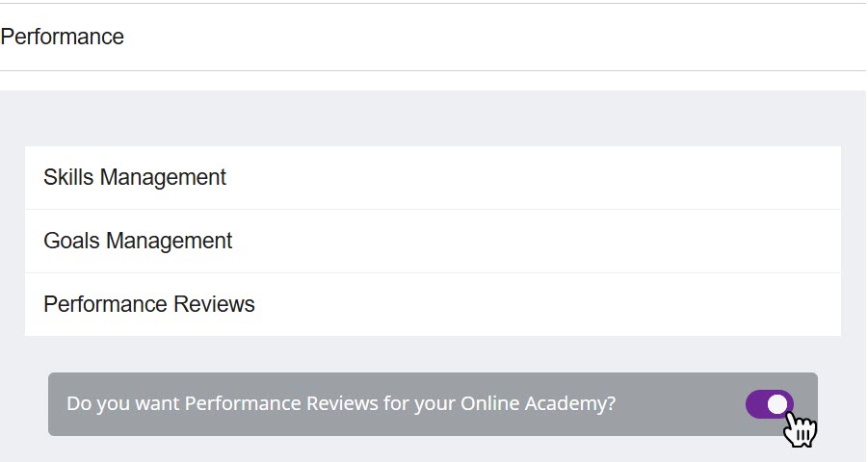Disable the Performance Reviews toggle switch
Viewport: 868px width, 462px height.
pyautogui.click(x=769, y=404)
